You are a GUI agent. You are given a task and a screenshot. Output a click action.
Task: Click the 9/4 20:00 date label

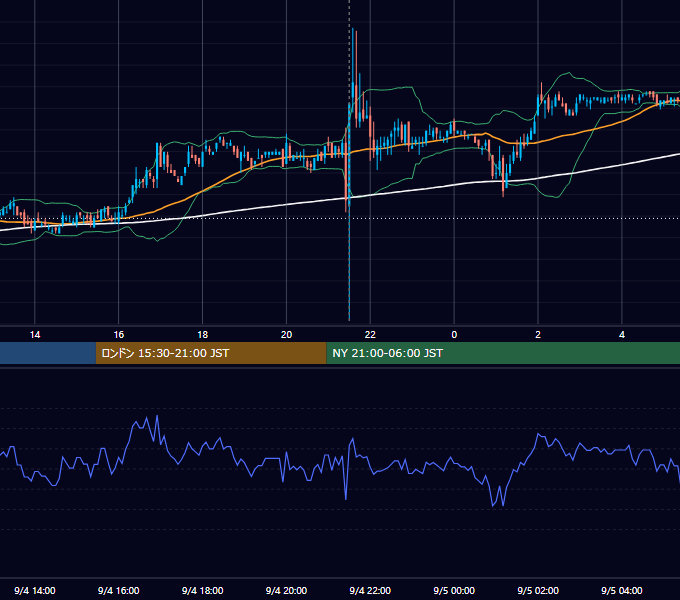(286, 590)
